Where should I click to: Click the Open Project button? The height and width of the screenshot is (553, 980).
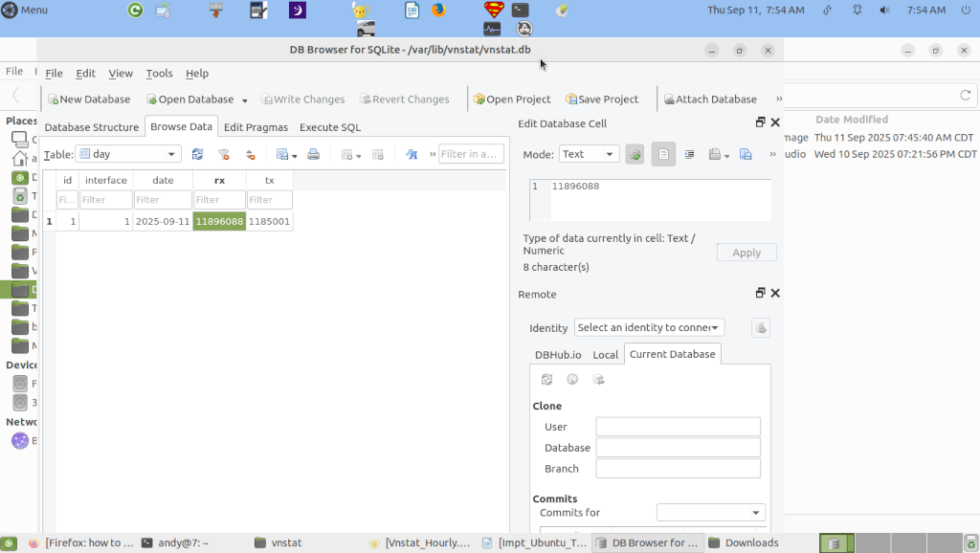tap(512, 100)
